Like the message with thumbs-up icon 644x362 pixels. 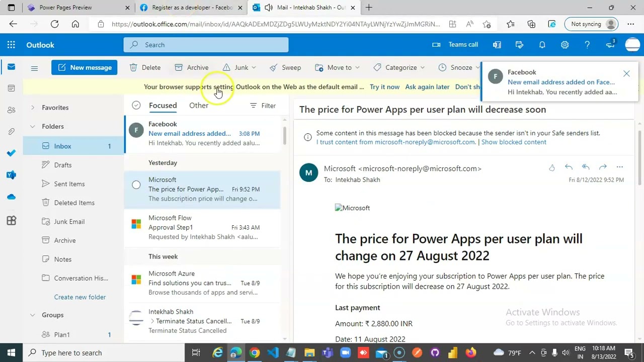551,167
